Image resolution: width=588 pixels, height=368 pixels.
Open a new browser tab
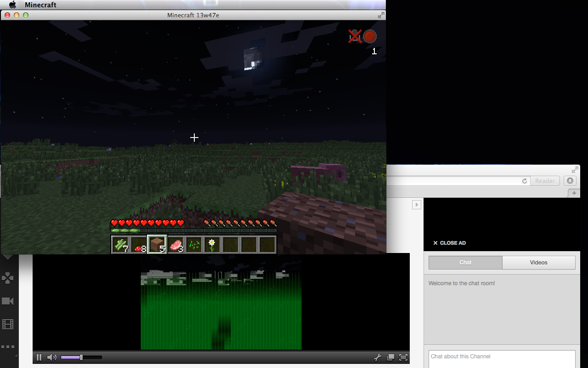pos(574,193)
